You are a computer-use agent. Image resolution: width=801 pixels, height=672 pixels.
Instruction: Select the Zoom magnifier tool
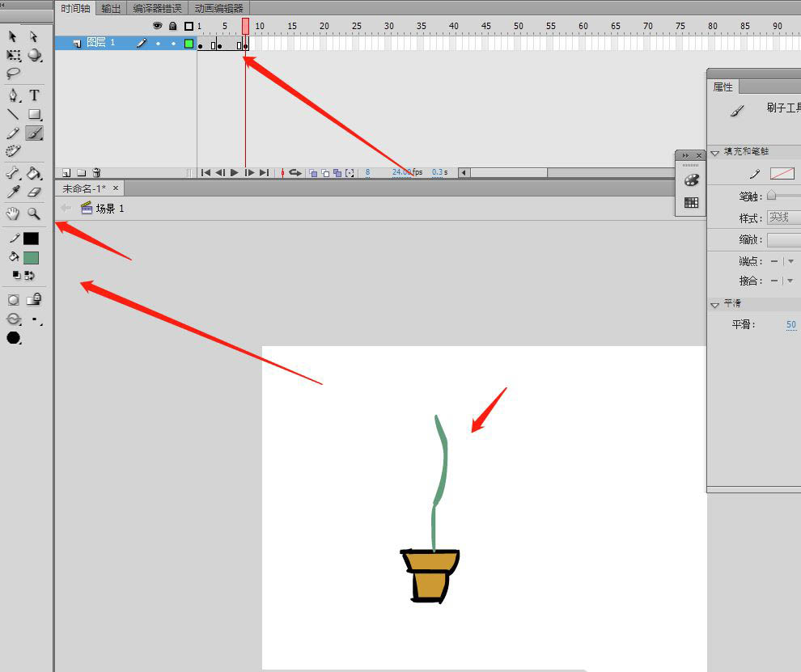tap(34, 213)
